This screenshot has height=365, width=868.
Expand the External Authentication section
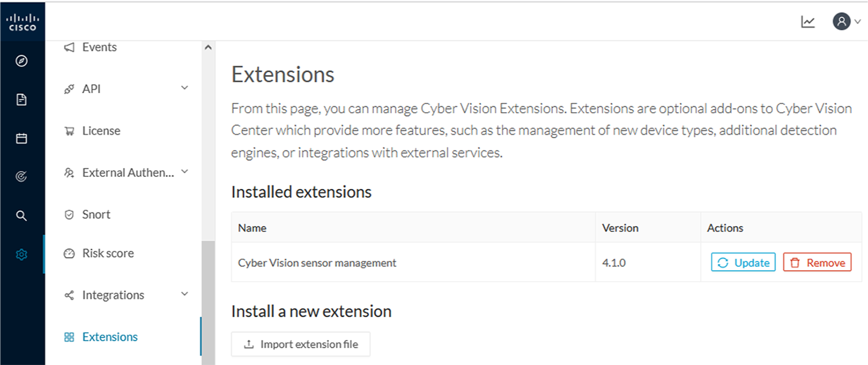[184, 171]
